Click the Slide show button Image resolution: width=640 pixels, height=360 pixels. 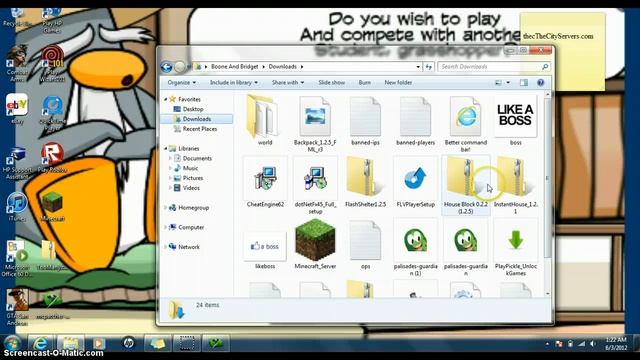click(331, 82)
